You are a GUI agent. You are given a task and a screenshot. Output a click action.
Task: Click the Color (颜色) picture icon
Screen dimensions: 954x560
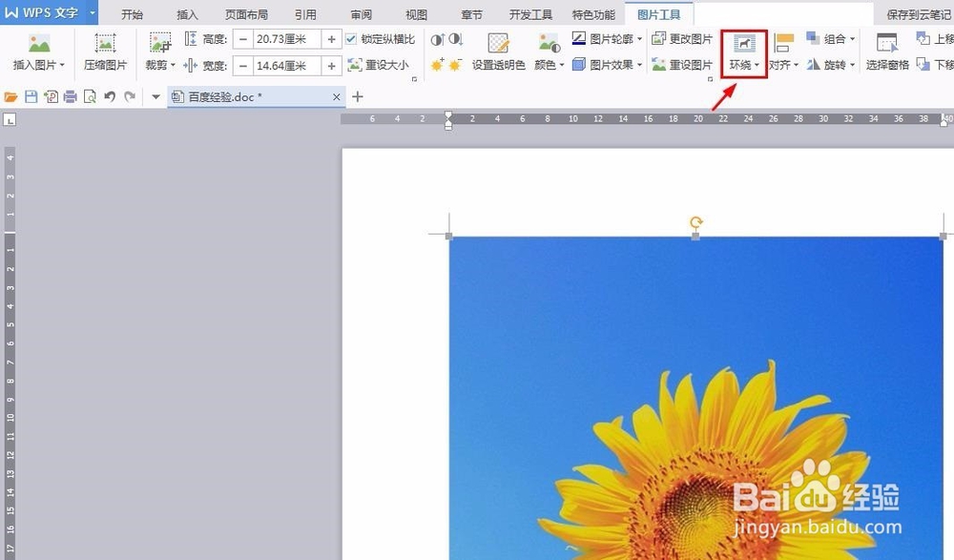549,43
